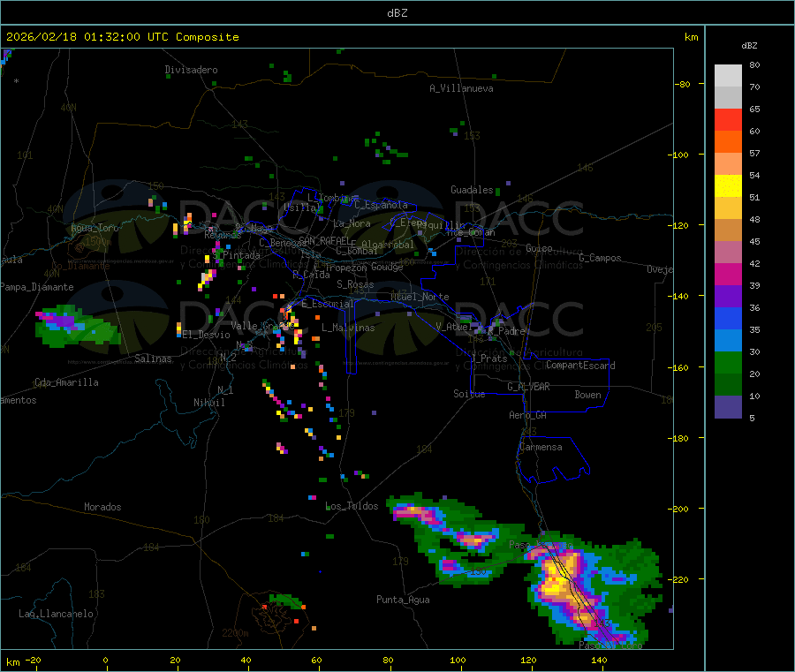This screenshot has height=672, width=795.
Task: Click the Guadales location label
Action: [x=472, y=190]
